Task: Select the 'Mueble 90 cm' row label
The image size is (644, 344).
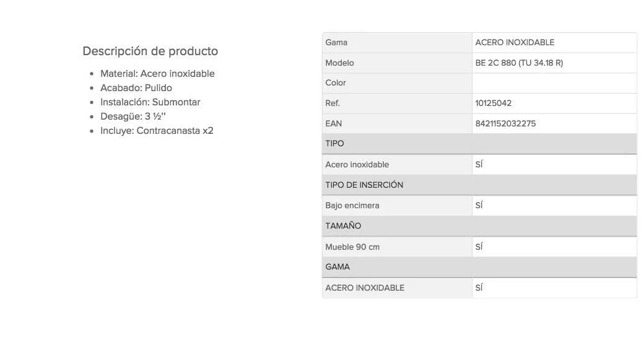Action: (352, 247)
